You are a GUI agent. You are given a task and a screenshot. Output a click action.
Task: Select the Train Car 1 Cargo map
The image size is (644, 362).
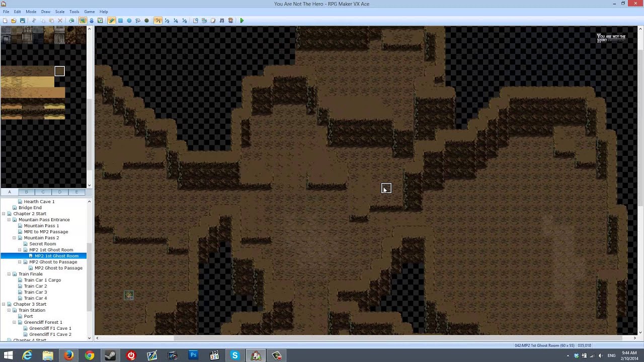coord(42,280)
